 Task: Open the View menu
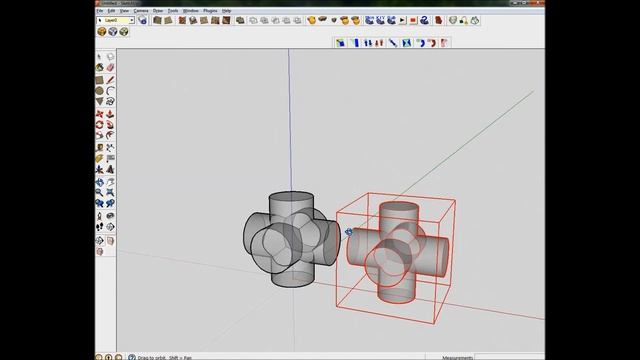124,11
